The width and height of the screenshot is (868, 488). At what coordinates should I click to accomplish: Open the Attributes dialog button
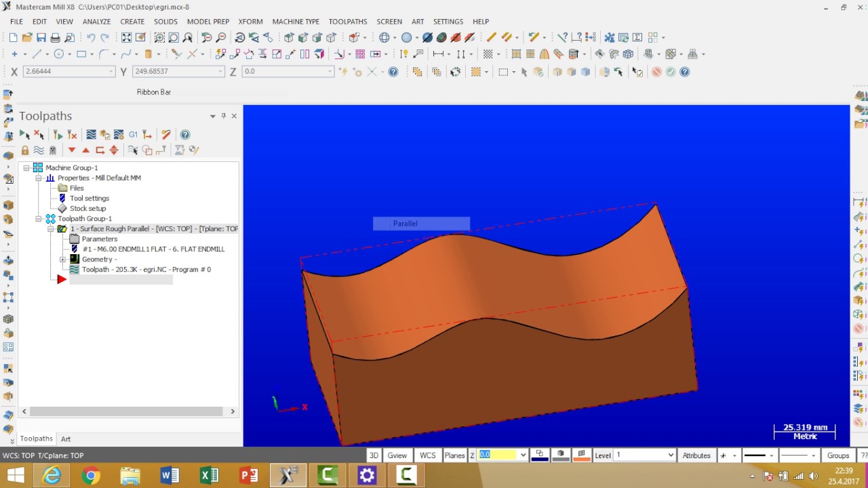696,455
